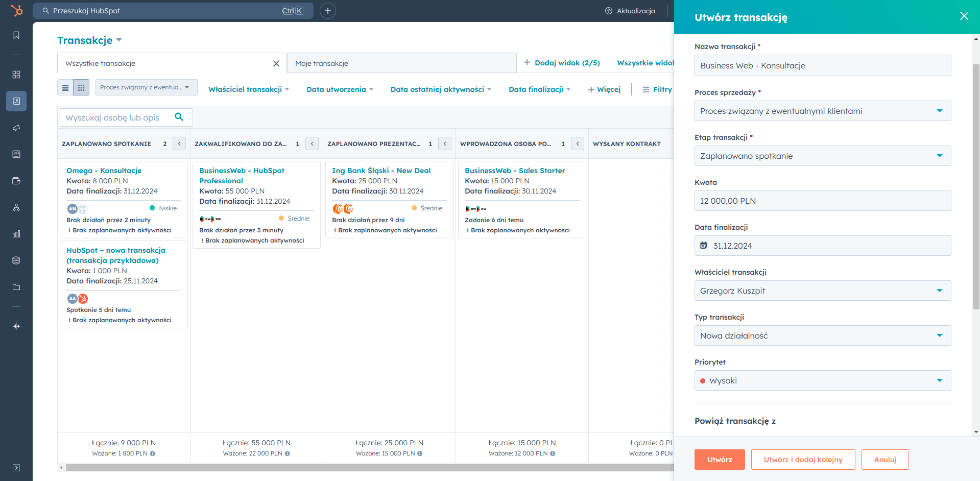The width and height of the screenshot is (980, 481).
Task: Open the BusinessWeb - Sales Starter deal
Action: coord(515,171)
